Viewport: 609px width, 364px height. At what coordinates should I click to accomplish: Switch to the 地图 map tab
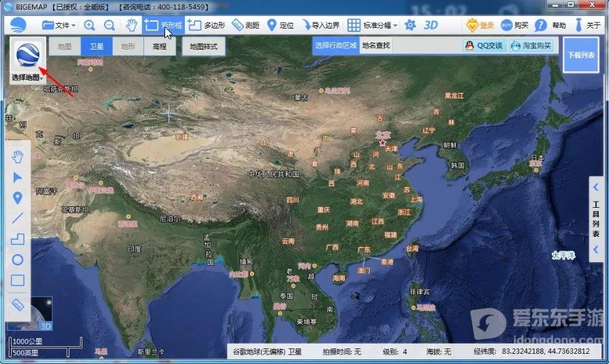coord(65,47)
